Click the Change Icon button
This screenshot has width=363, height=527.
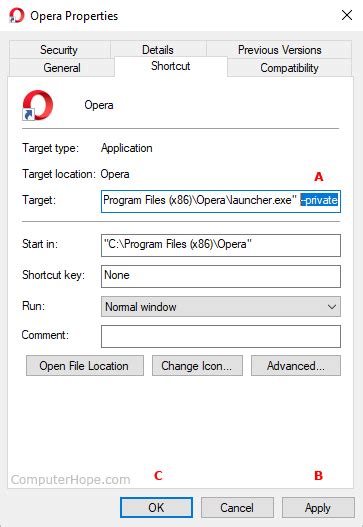(x=197, y=366)
